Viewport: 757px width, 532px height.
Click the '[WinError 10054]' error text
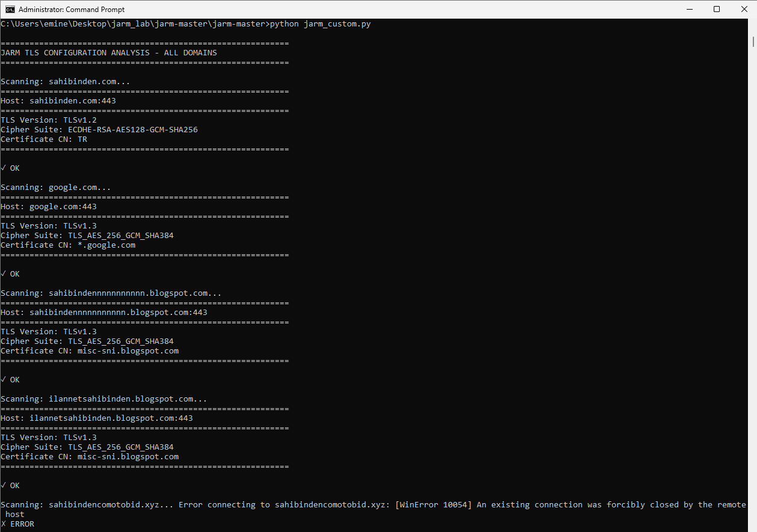coord(434,505)
